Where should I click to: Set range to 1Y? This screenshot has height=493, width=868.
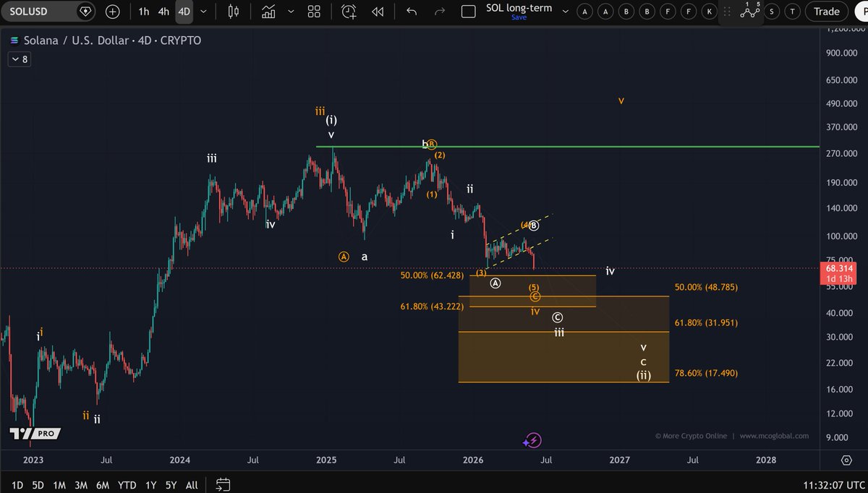tap(151, 484)
